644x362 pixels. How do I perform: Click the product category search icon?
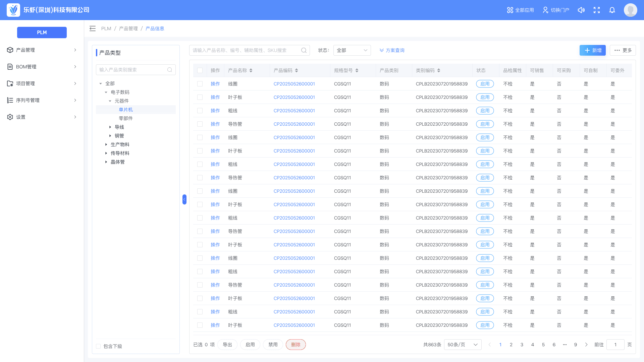pos(170,70)
